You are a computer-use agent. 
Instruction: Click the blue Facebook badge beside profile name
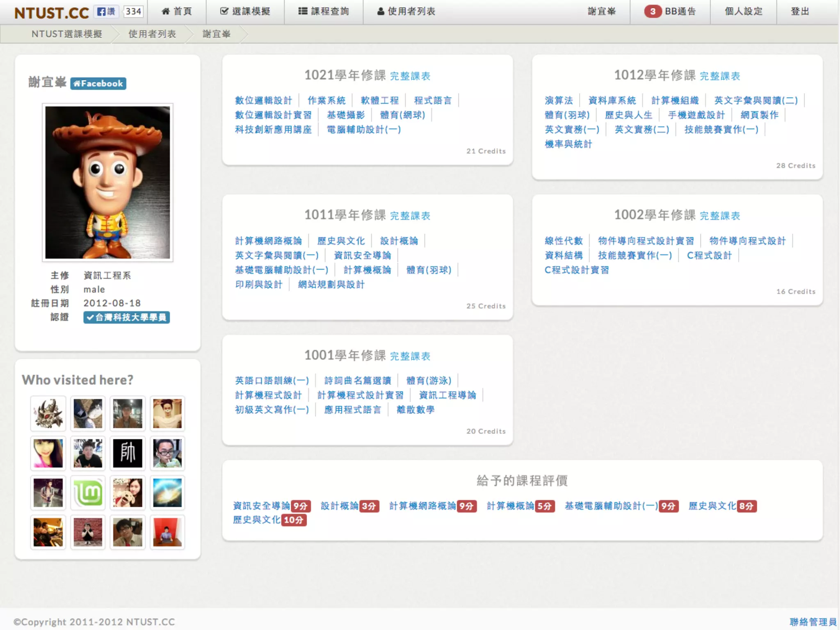98,83
